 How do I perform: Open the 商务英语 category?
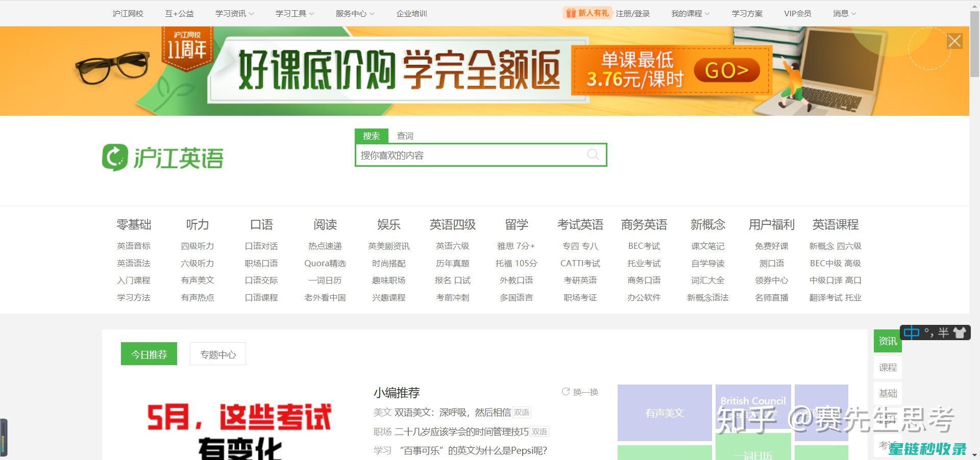(x=644, y=224)
